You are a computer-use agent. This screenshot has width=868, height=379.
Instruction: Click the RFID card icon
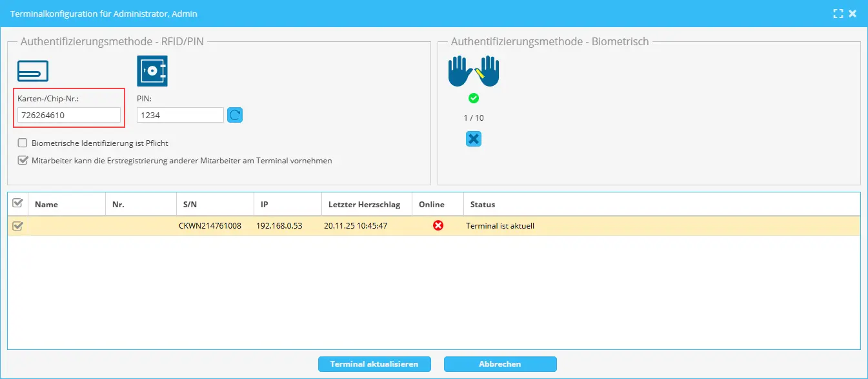(33, 70)
